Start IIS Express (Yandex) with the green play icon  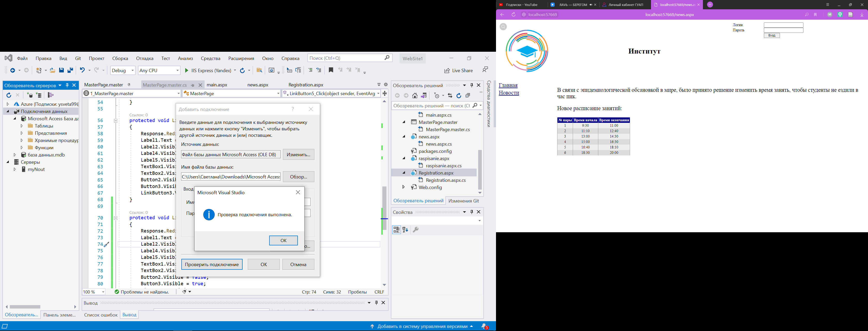(x=186, y=71)
